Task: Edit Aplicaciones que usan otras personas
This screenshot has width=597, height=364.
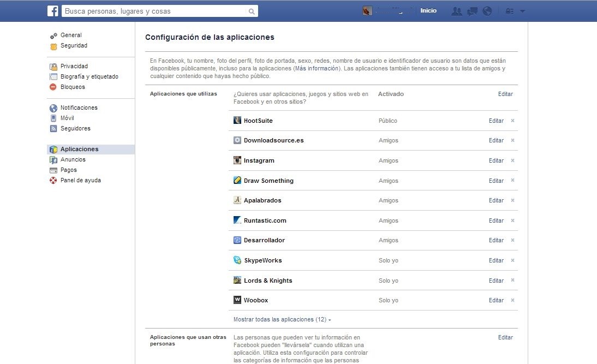Action: [x=505, y=337]
